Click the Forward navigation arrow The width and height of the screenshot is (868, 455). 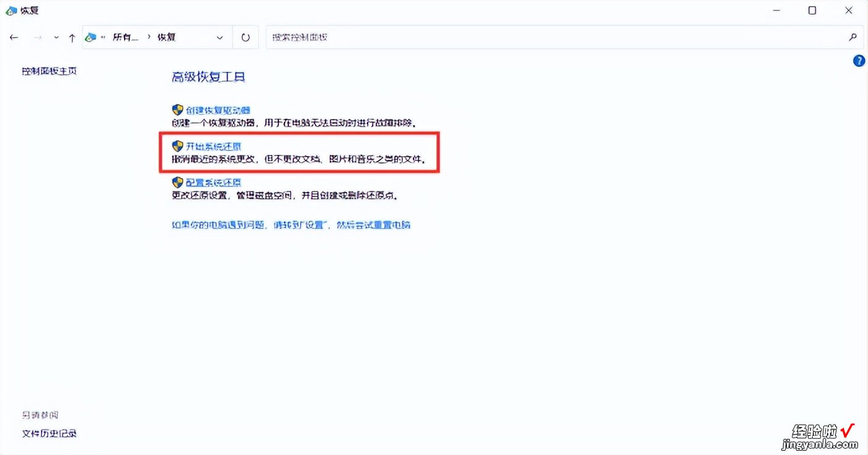pos(37,38)
